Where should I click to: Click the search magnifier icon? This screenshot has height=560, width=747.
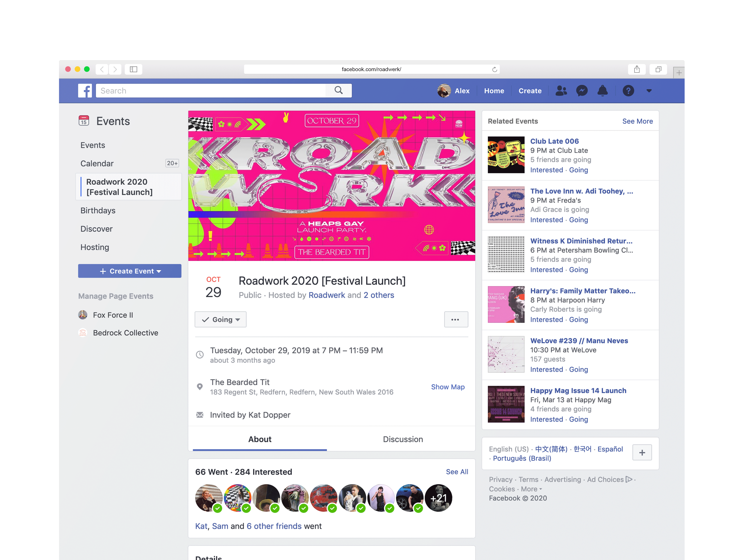(x=338, y=91)
